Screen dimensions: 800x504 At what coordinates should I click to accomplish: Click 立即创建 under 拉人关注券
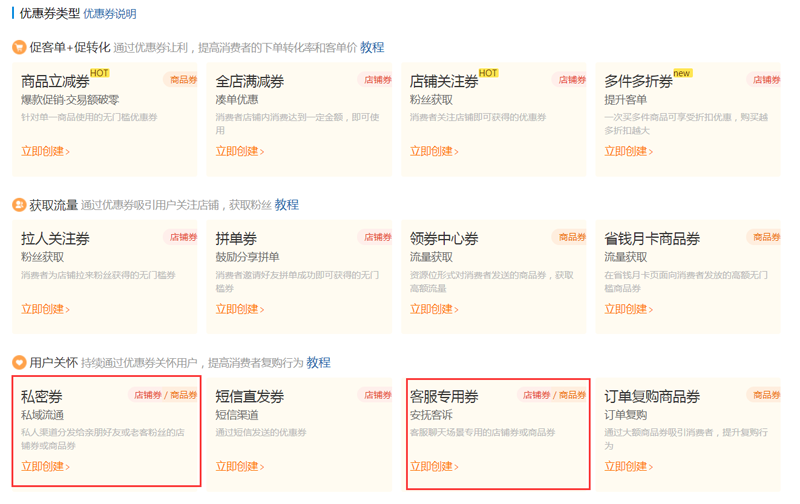[x=45, y=309]
